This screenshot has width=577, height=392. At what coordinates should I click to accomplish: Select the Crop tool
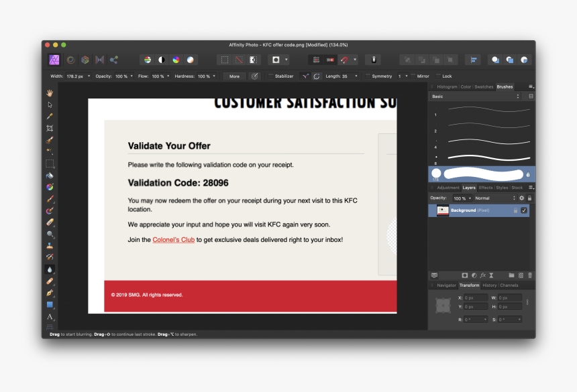tap(50, 128)
